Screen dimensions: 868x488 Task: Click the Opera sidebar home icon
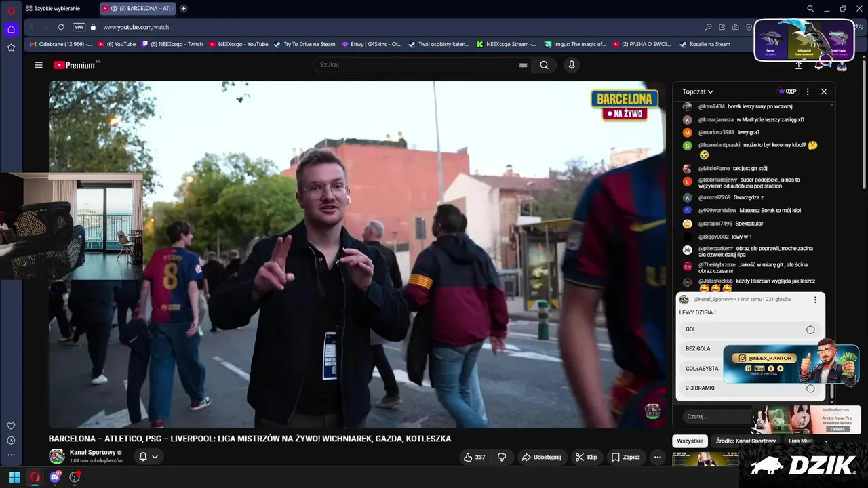[11, 29]
